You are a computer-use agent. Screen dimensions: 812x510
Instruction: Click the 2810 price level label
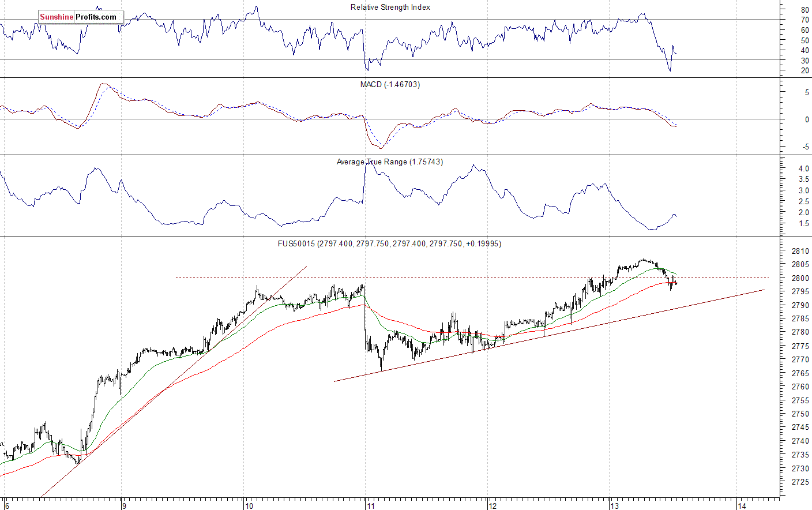point(800,251)
